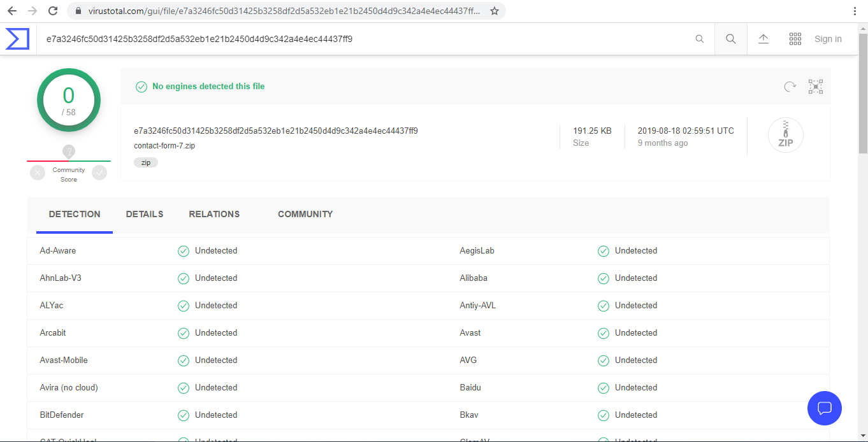Click the Avast-Mobile engine name
868x442 pixels.
pyautogui.click(x=64, y=360)
